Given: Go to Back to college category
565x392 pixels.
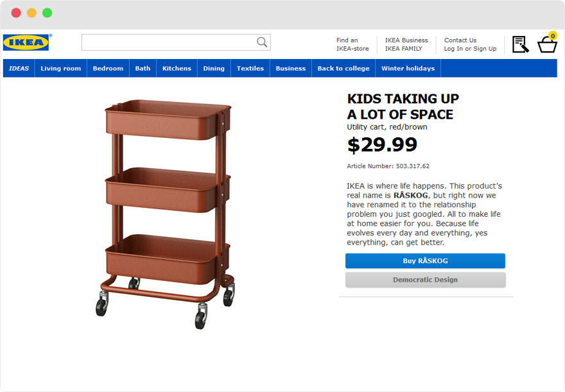Looking at the screenshot, I should coord(343,68).
